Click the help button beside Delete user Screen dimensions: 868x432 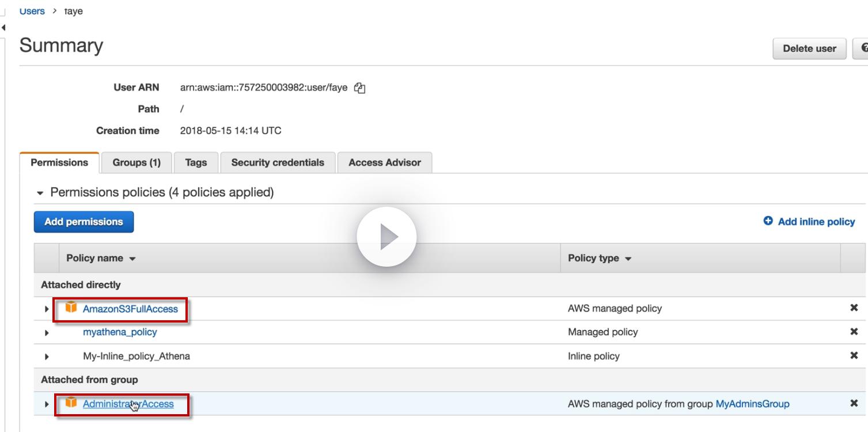861,48
